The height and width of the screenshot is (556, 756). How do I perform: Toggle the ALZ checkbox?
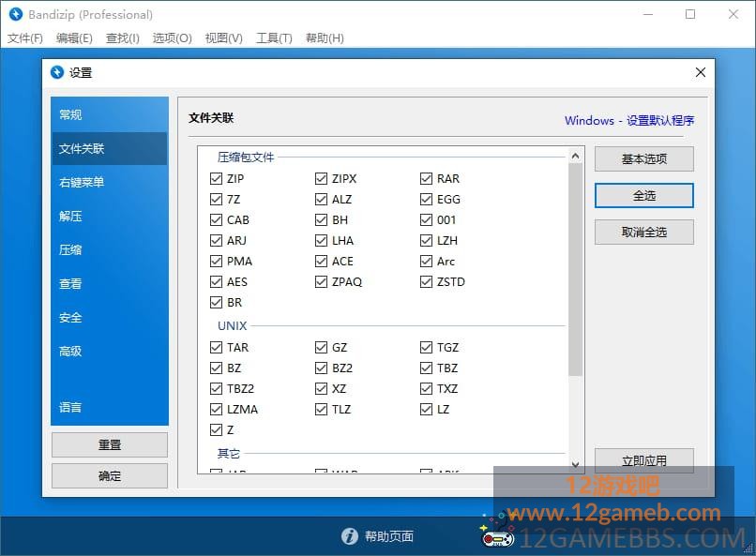tap(321, 199)
